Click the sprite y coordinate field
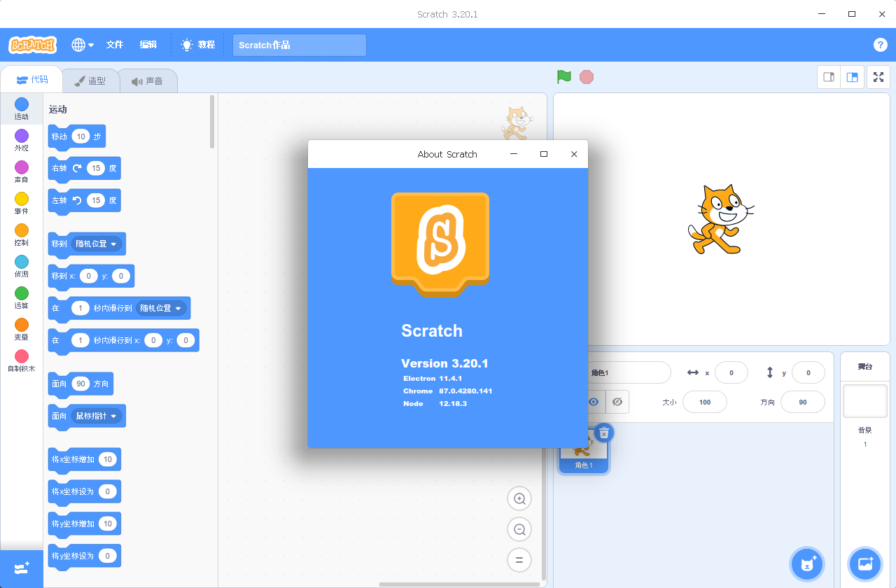The height and width of the screenshot is (588, 896). (x=808, y=373)
